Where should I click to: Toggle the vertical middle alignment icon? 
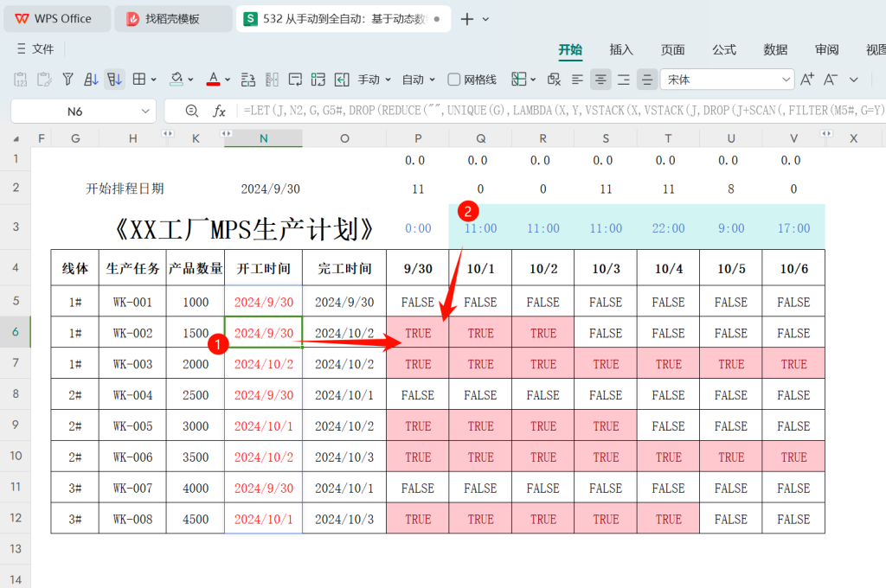coord(647,80)
